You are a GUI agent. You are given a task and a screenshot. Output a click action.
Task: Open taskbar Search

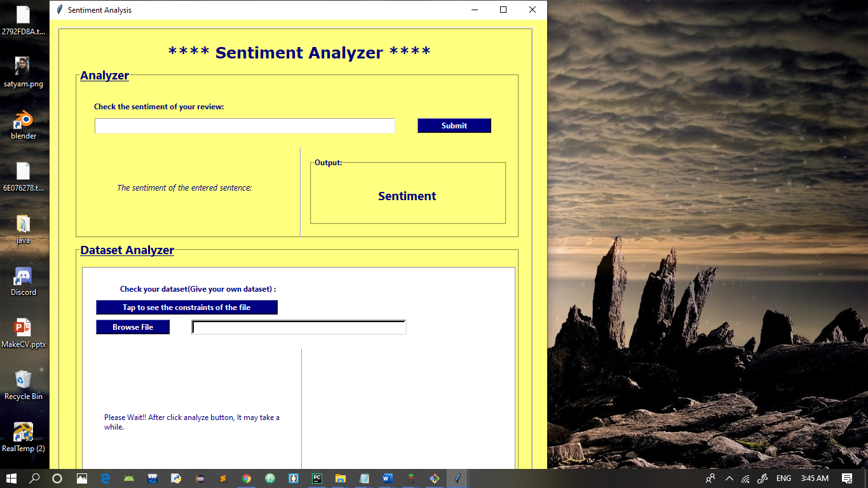pos(35,478)
